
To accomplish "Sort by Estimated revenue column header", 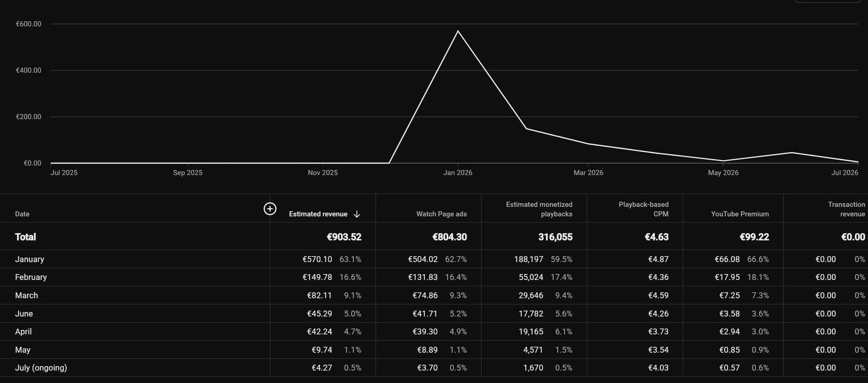I will coord(318,214).
